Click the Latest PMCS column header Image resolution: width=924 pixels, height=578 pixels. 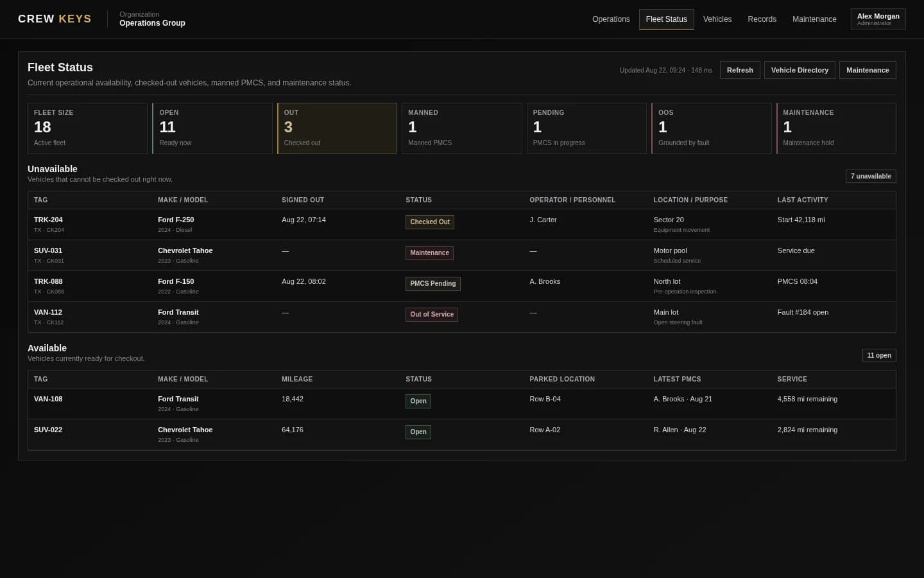pyautogui.click(x=677, y=379)
